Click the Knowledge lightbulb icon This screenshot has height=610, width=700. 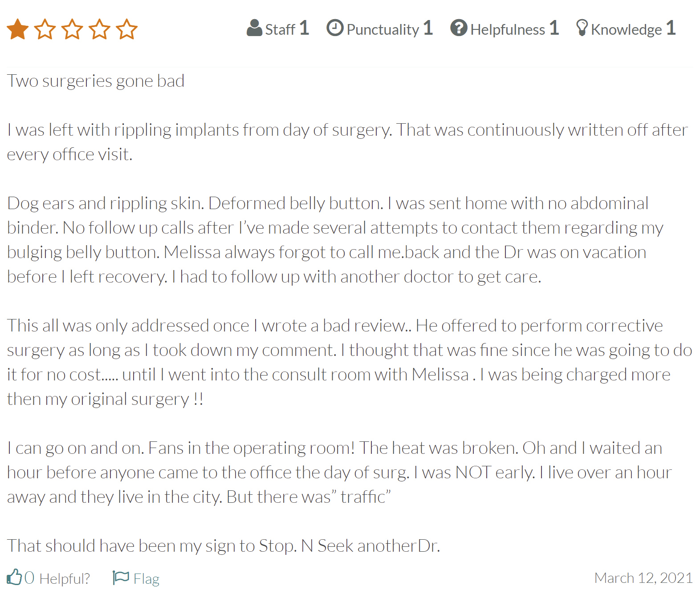(582, 28)
